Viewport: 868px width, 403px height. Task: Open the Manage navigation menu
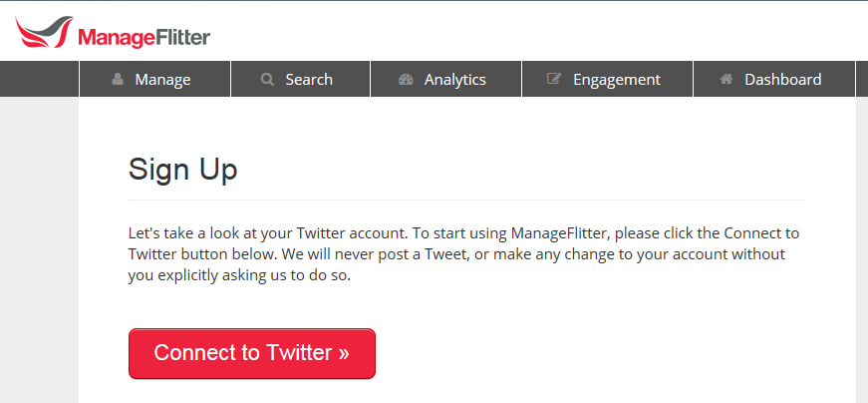(155, 79)
